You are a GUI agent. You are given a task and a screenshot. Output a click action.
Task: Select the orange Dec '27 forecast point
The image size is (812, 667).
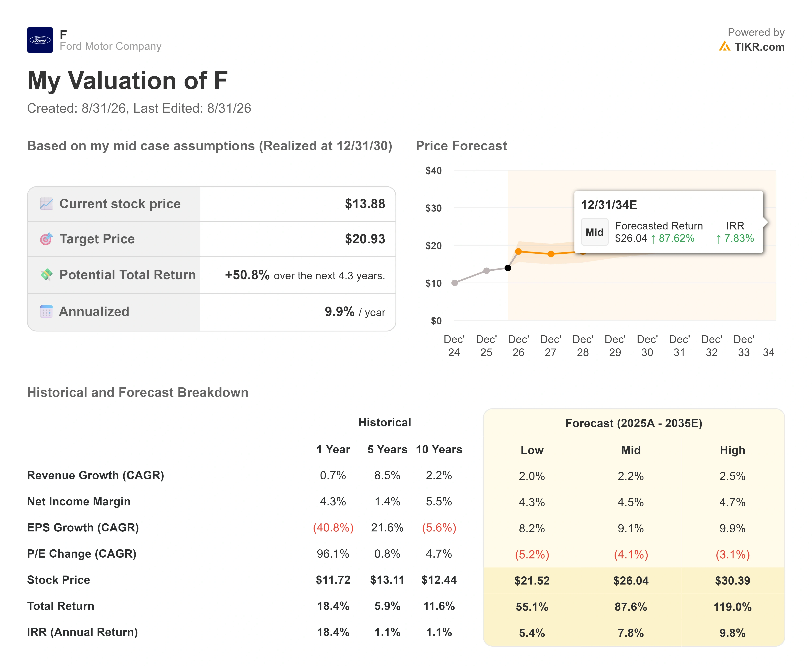551,254
